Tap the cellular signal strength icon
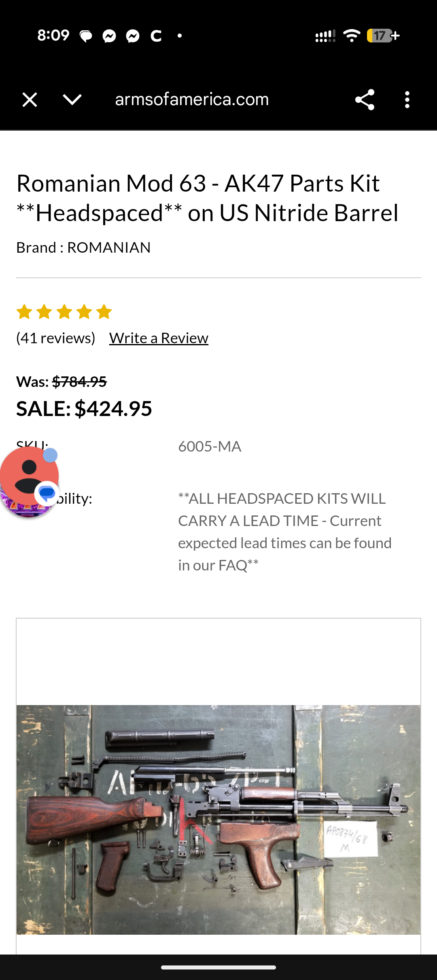This screenshot has width=437, height=980. point(325,36)
